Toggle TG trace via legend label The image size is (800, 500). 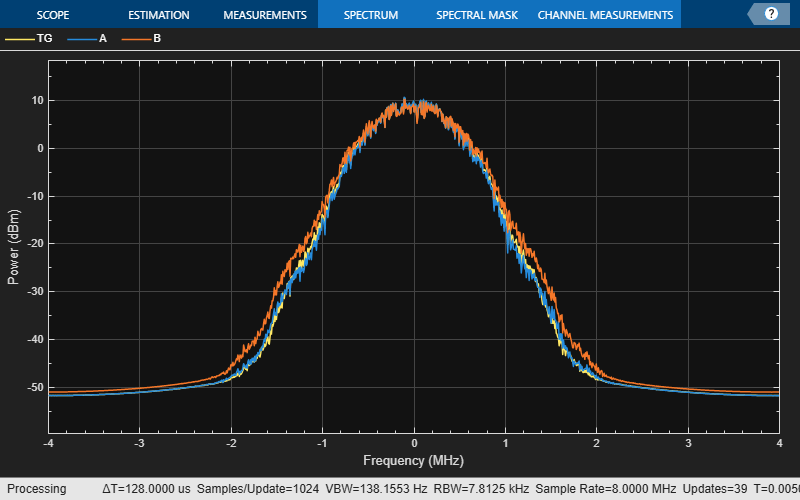pos(45,39)
